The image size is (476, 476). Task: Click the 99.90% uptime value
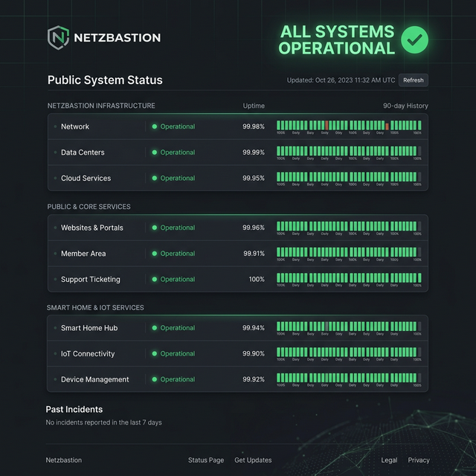[x=254, y=354]
